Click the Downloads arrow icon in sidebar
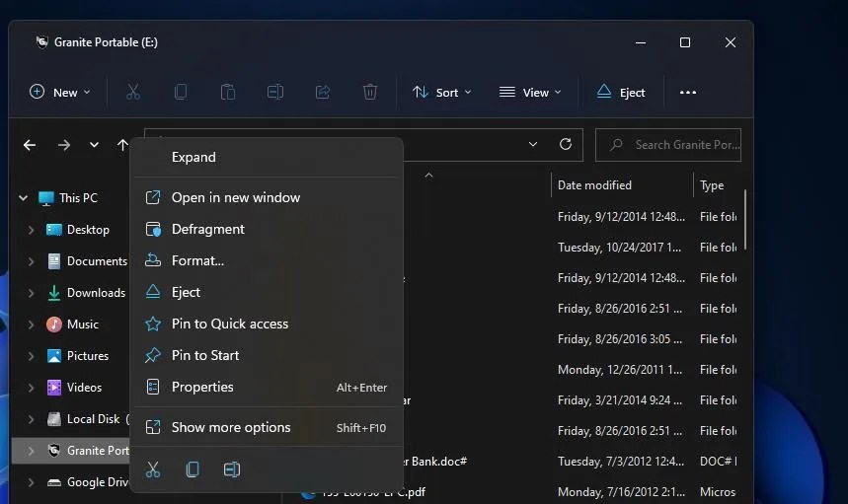848x504 pixels. 54,293
